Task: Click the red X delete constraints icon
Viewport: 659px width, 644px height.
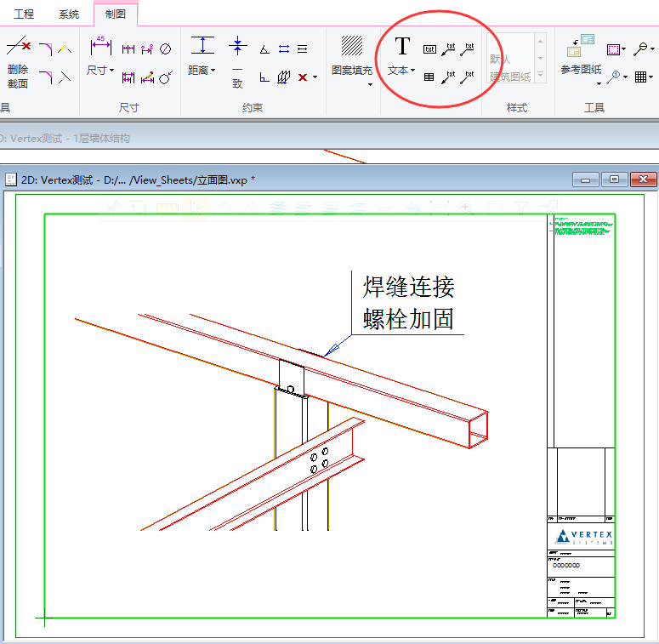Action: coord(303,77)
